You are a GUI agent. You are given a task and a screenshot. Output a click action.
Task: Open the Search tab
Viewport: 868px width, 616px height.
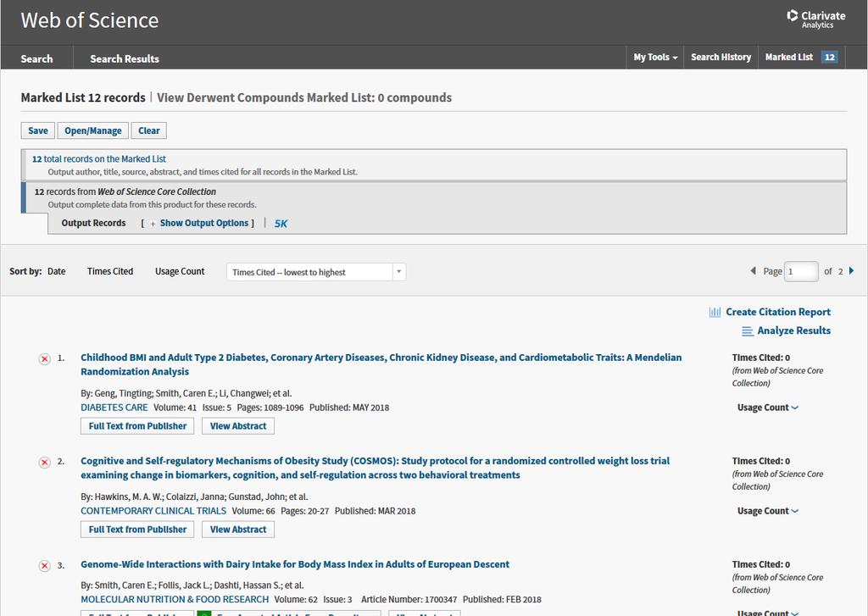click(x=36, y=58)
